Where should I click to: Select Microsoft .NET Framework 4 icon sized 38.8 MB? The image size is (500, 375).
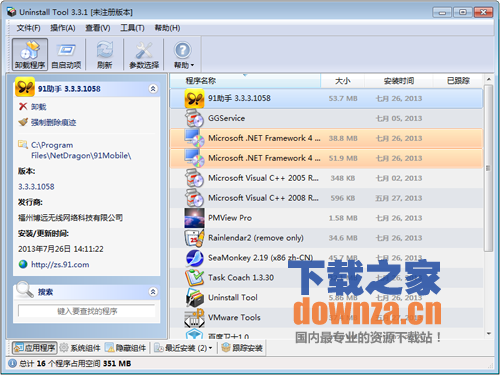tap(194, 138)
